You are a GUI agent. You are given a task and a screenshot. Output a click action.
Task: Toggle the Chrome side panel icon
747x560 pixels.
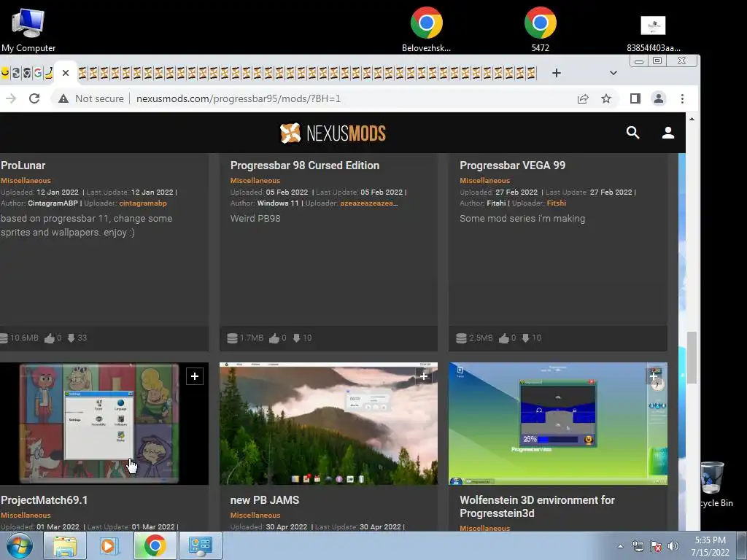[x=635, y=98]
